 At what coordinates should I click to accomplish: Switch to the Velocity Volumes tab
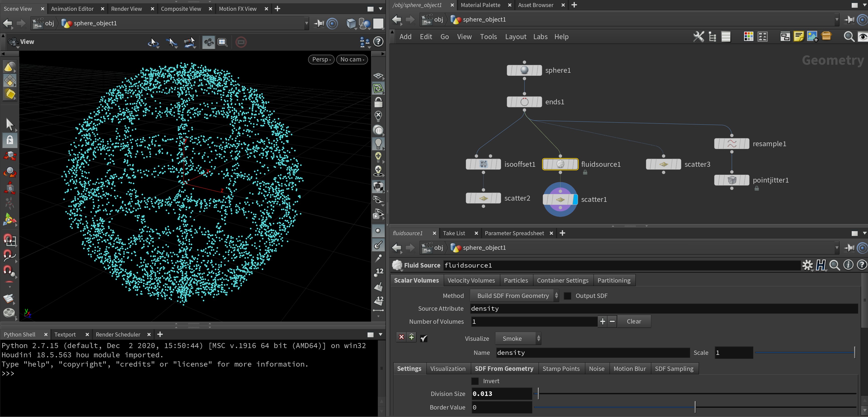471,280
